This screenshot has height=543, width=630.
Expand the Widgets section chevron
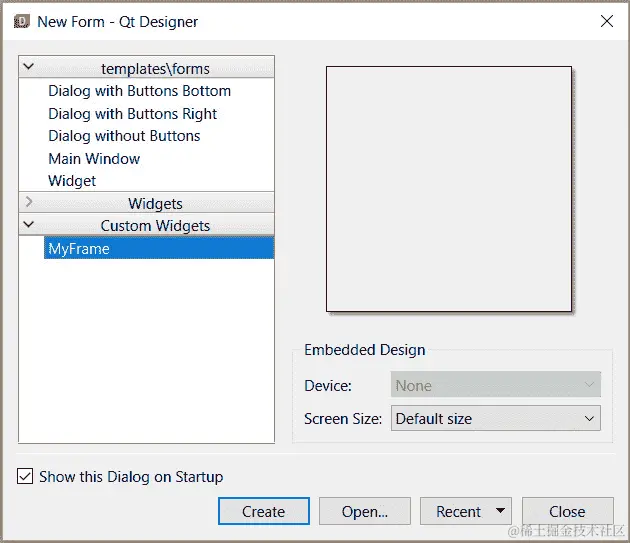29,201
